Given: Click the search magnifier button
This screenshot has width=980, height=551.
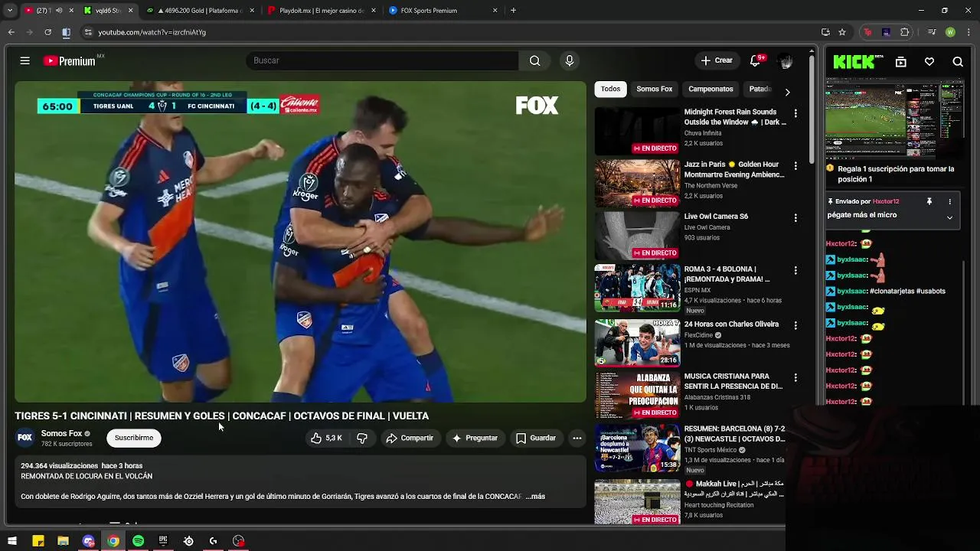Looking at the screenshot, I should [x=534, y=60].
